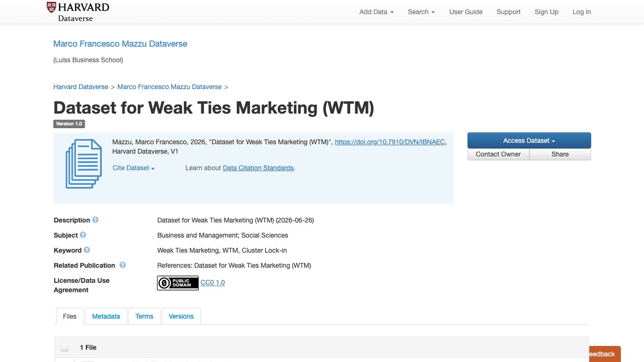The height and width of the screenshot is (362, 644).
Task: Open the User Guide menu item
Action: [466, 12]
